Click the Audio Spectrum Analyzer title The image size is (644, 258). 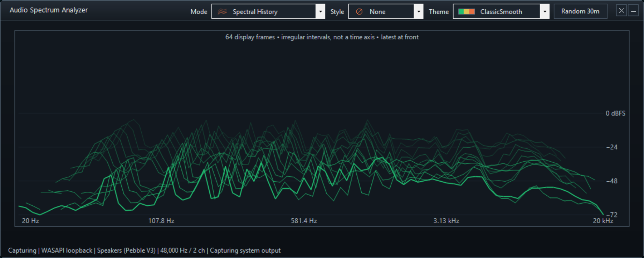point(49,10)
